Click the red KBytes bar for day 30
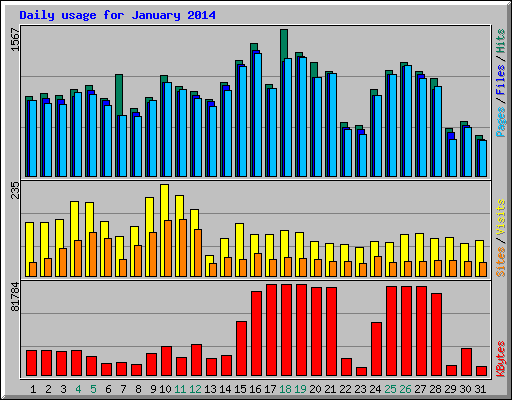 tap(466, 362)
